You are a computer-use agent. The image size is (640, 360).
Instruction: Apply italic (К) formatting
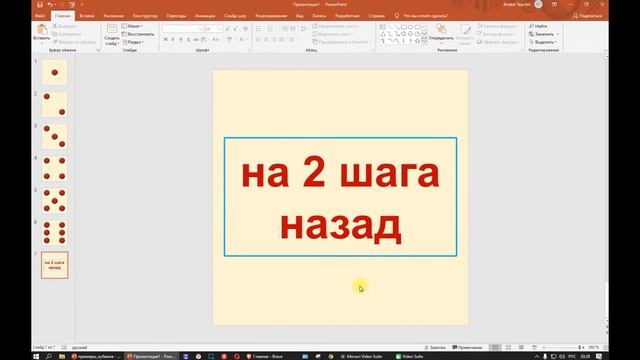click(x=173, y=40)
